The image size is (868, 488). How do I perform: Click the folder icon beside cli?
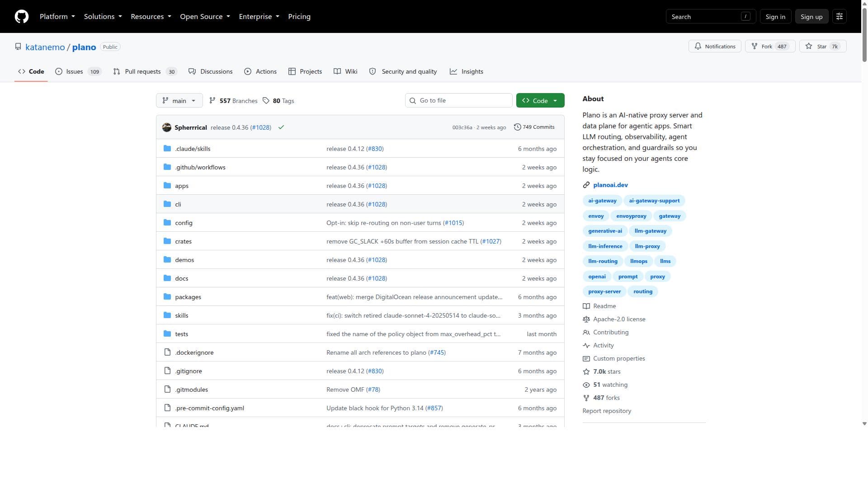[x=167, y=204]
